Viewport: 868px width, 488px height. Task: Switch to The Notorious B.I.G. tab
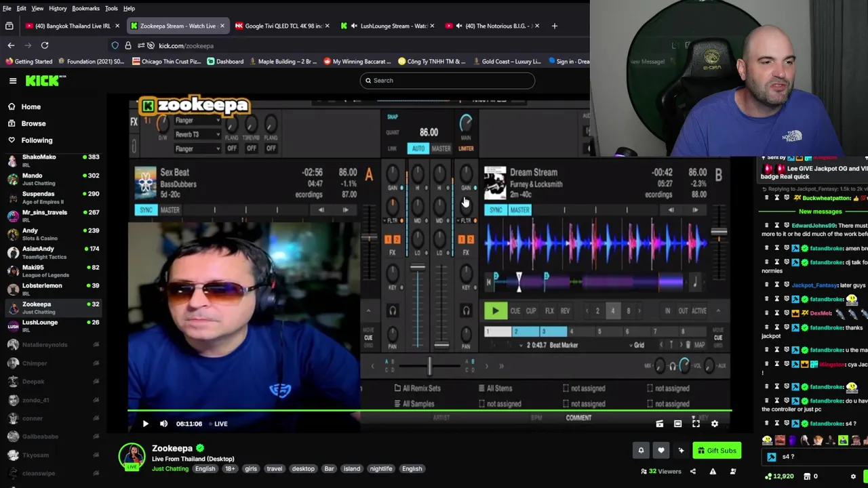[x=492, y=26]
